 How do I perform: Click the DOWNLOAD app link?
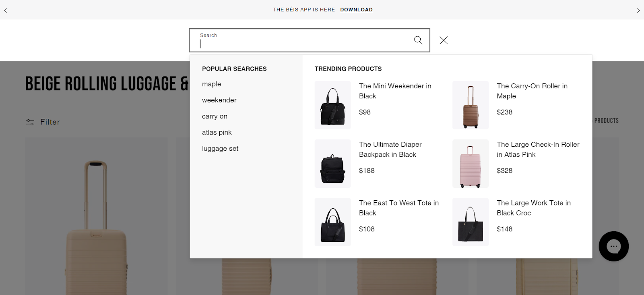click(356, 10)
